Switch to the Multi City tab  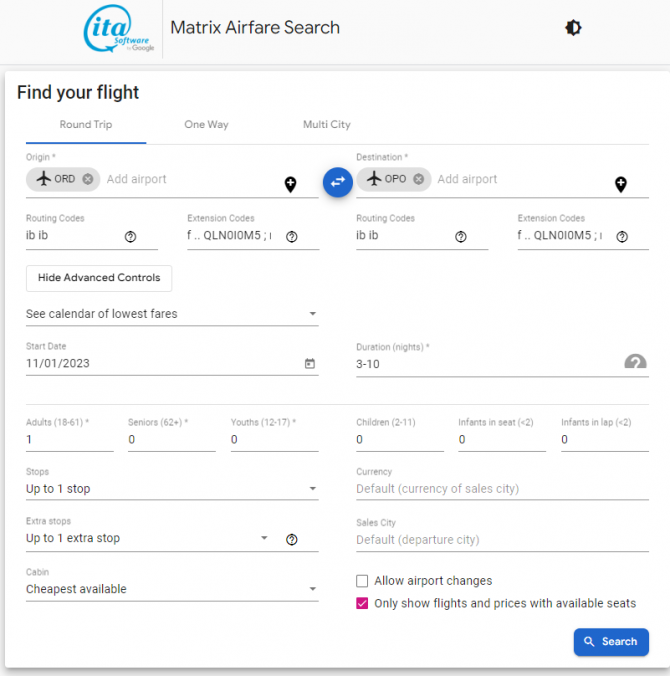327,125
